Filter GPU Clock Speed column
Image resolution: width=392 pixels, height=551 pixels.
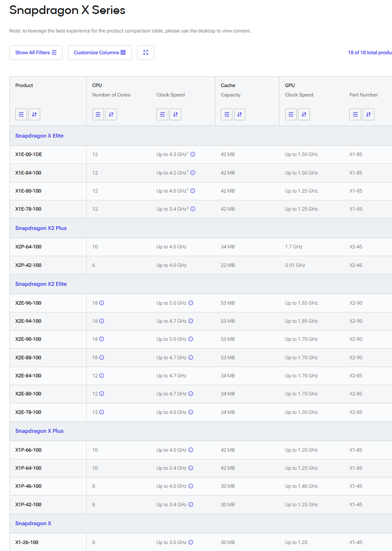tap(291, 114)
